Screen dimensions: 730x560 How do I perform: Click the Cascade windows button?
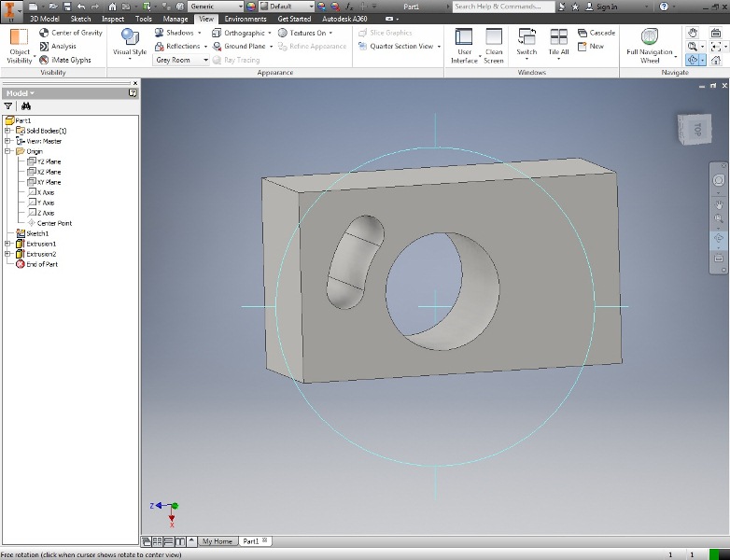click(x=595, y=33)
